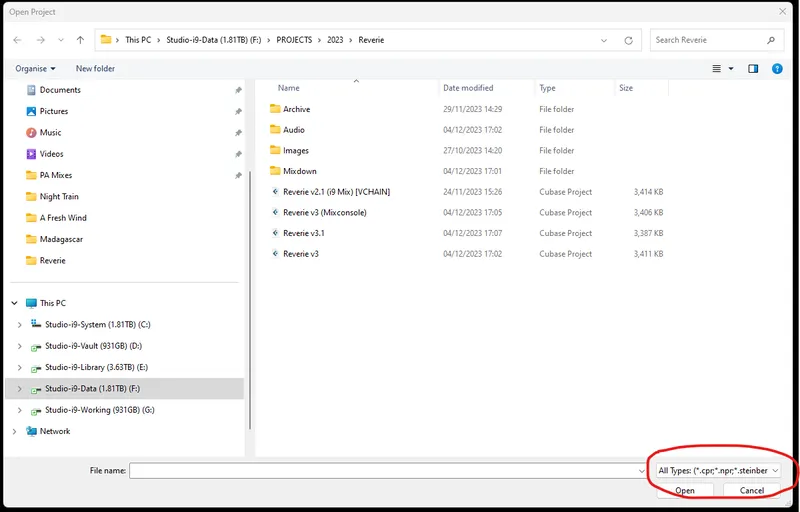
Task: Select PROJECTS in the address breadcrumb
Action: (294, 40)
